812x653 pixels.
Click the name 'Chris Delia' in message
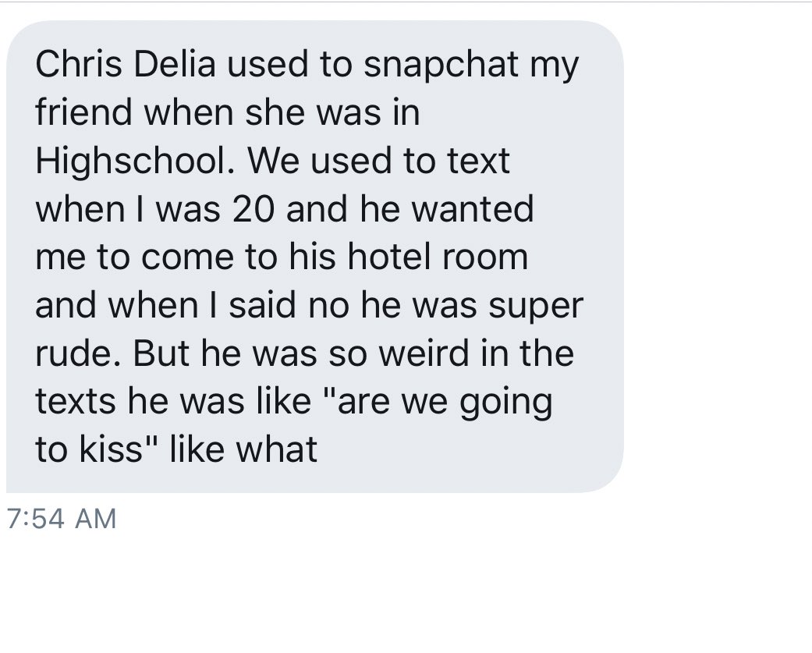click(x=126, y=64)
